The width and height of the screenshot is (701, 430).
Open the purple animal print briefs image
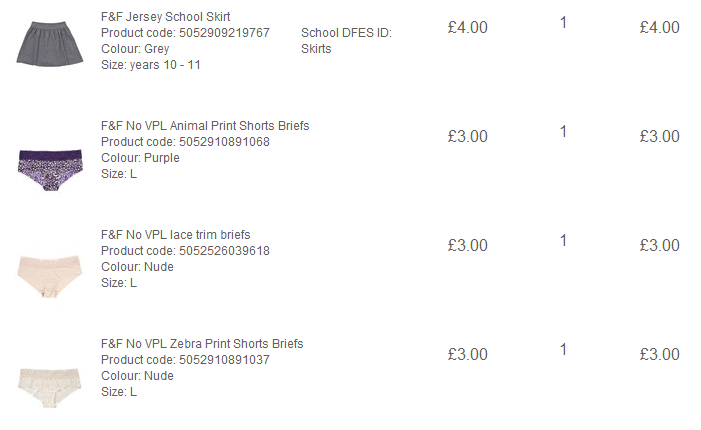51,169
